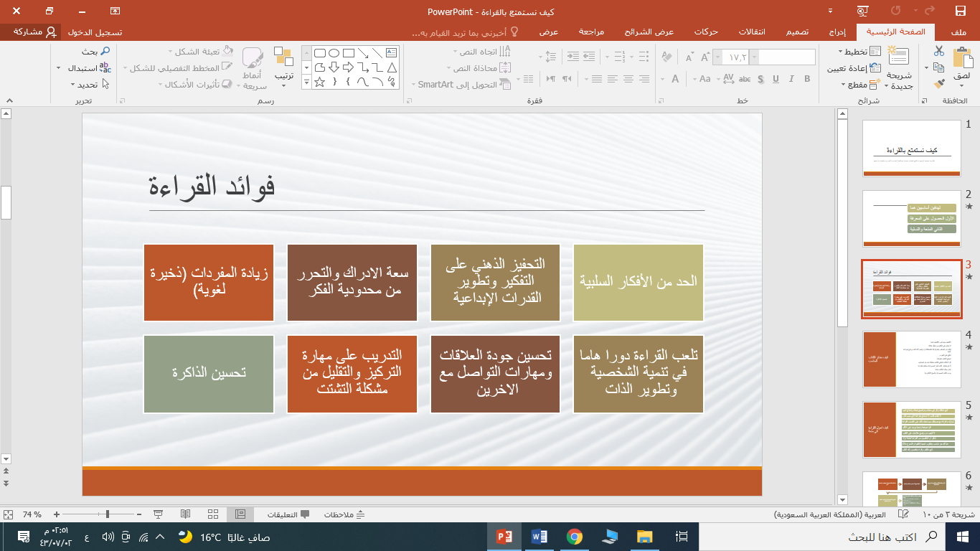Expand the Select (تحديد) dropdown
This screenshot has width=980, height=551.
72,85
